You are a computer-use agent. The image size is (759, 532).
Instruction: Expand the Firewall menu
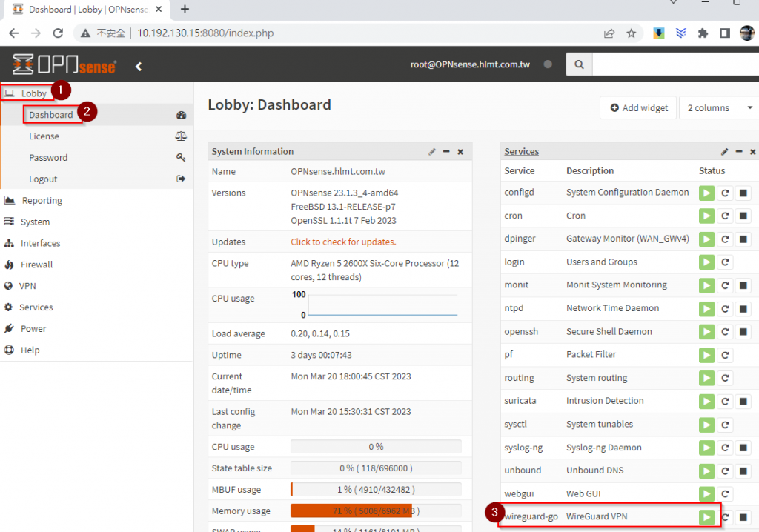point(37,265)
